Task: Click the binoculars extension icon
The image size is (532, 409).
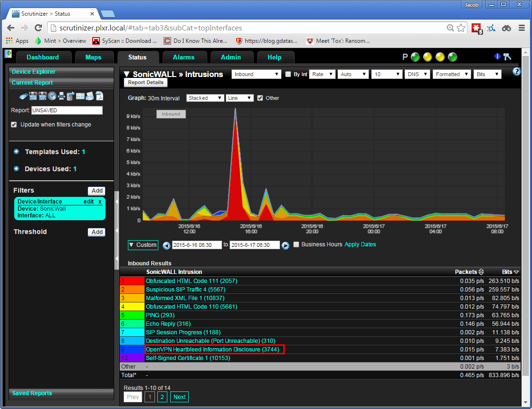Action: [x=506, y=28]
